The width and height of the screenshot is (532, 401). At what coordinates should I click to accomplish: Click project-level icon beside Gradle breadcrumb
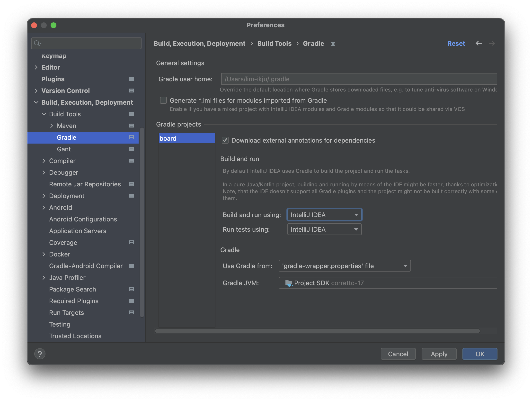click(x=333, y=44)
